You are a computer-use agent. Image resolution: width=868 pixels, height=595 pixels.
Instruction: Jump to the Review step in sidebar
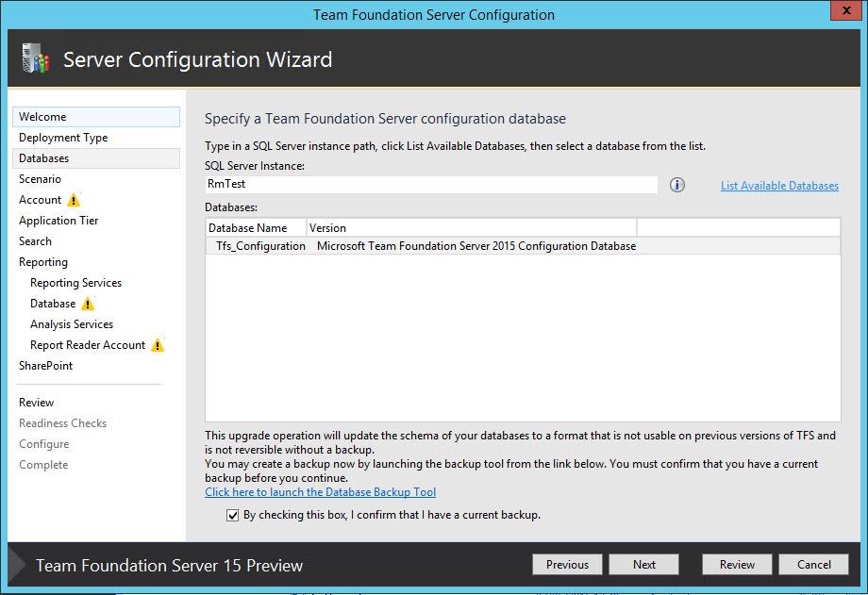(x=37, y=403)
